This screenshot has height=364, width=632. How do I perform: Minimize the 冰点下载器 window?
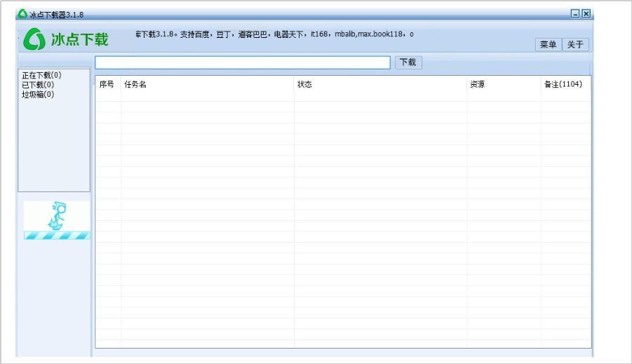(x=575, y=14)
